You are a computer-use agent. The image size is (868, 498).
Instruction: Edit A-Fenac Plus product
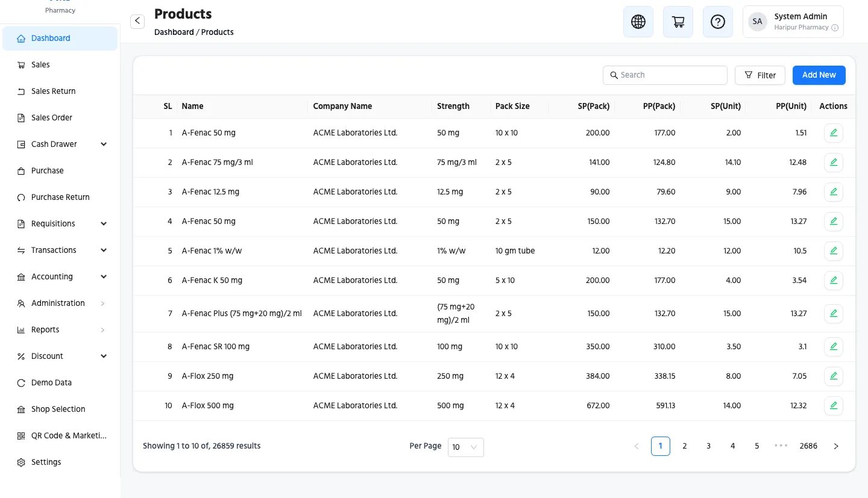[834, 314]
